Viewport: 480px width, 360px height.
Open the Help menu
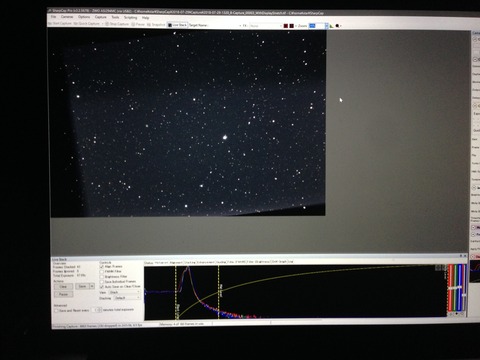click(145, 18)
